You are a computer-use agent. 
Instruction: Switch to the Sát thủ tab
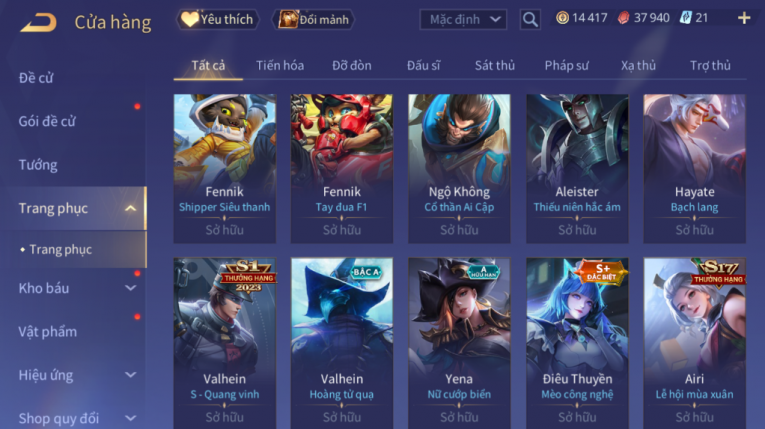point(495,65)
